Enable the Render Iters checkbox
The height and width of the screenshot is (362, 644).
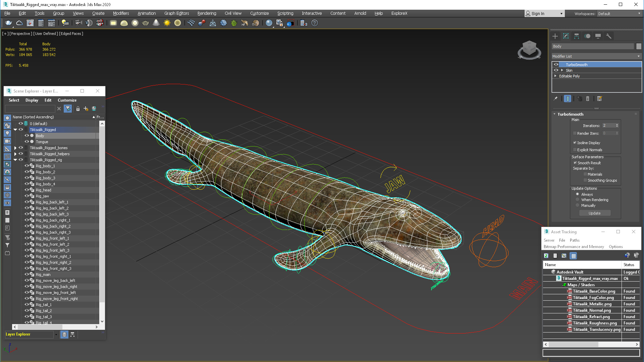(x=575, y=133)
